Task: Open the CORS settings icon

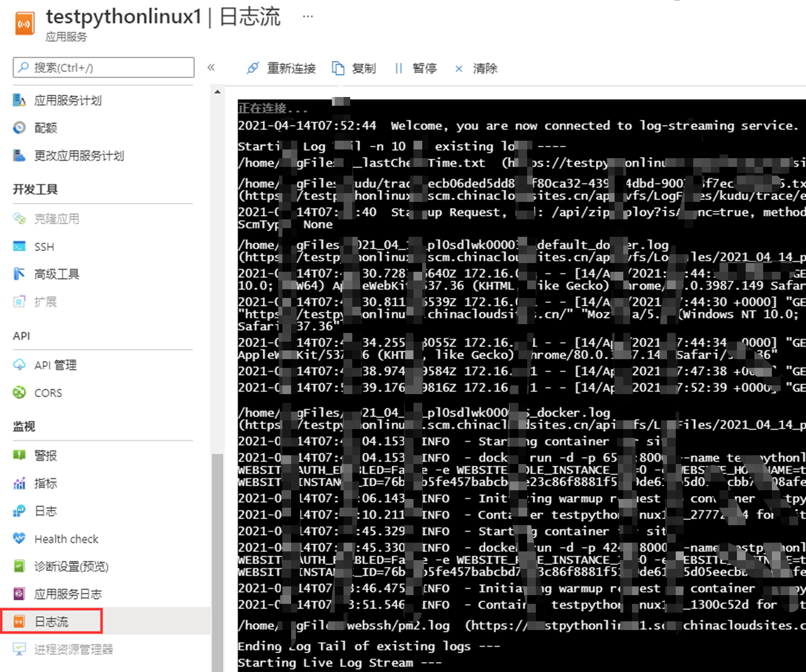Action: (19, 393)
